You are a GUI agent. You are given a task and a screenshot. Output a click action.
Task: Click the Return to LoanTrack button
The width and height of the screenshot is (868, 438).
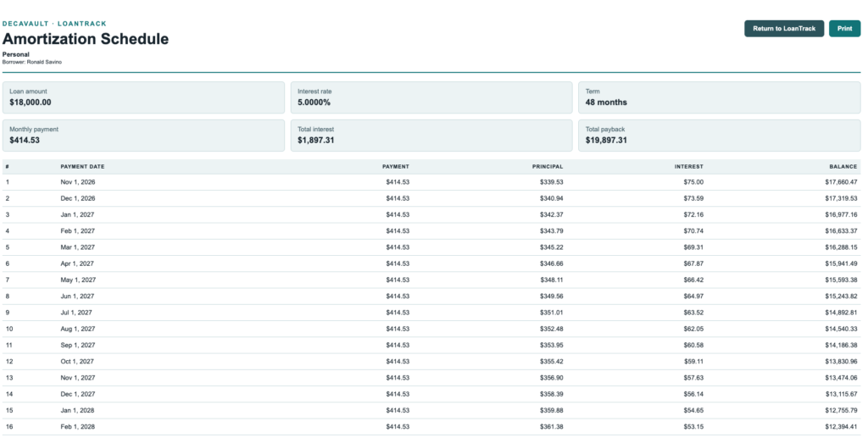(784, 29)
